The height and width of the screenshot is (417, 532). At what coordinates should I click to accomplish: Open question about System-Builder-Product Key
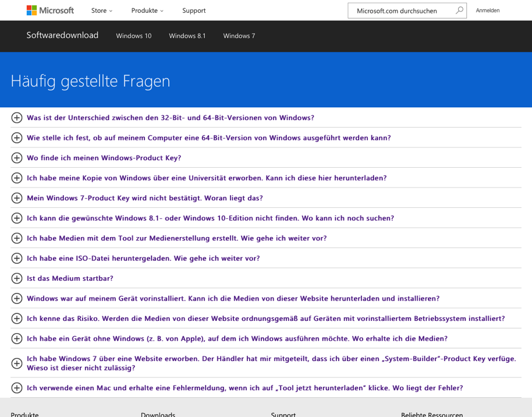[x=271, y=363]
